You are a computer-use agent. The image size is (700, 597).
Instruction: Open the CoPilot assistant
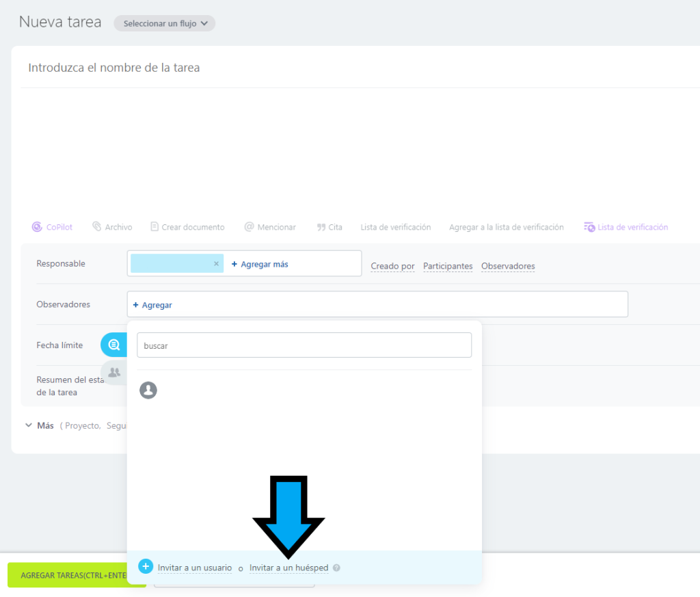(x=52, y=227)
